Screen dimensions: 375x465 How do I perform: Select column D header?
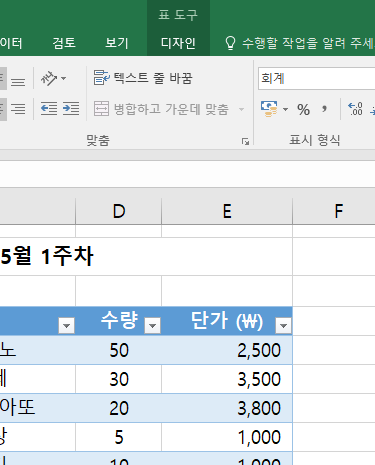point(119,211)
